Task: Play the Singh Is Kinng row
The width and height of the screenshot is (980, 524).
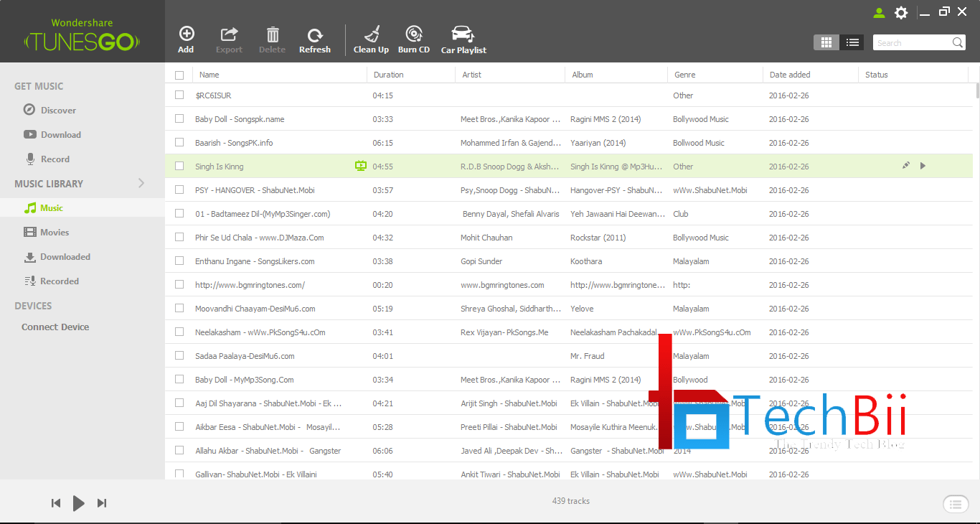Action: tap(923, 166)
